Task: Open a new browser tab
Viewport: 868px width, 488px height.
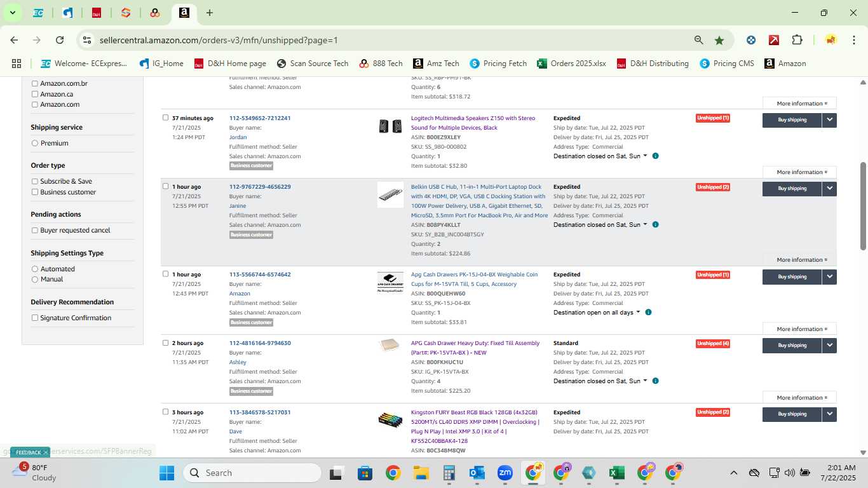Action: tap(210, 13)
